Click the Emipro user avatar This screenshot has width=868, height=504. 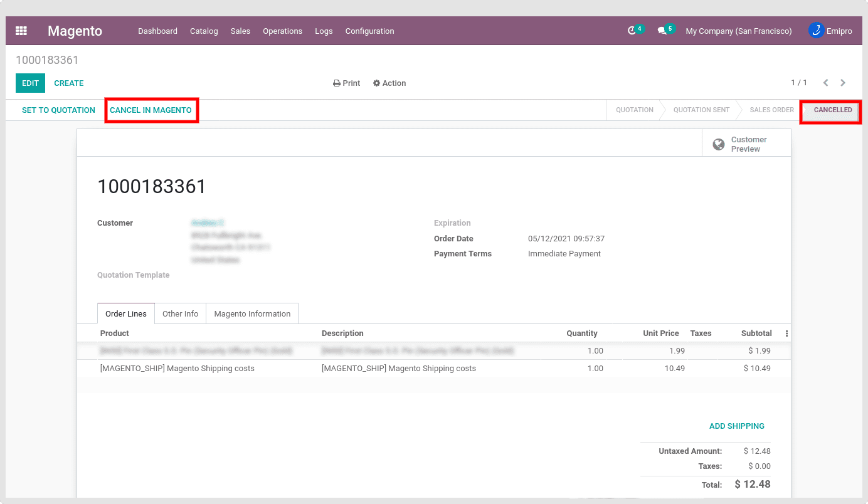click(x=816, y=30)
